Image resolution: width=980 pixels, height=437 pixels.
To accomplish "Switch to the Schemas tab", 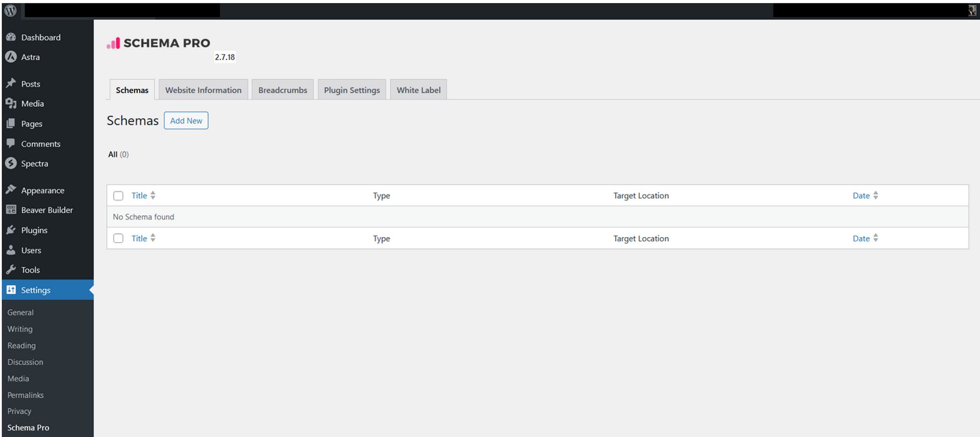I will 132,90.
